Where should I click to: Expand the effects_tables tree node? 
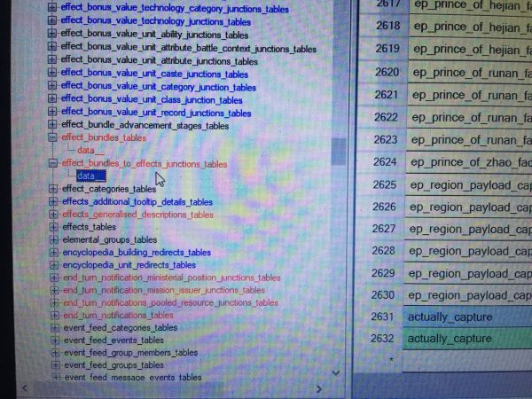tap(54, 227)
